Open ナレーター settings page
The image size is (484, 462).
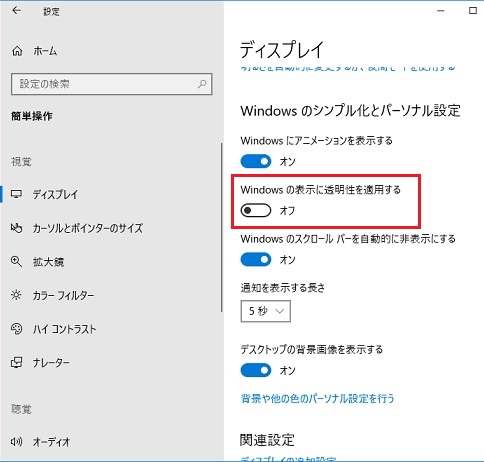tap(51, 363)
